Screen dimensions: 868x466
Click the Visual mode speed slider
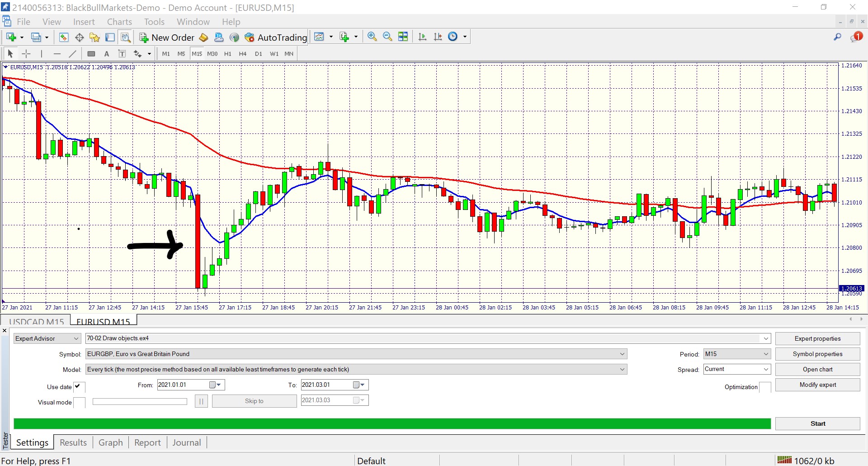tap(140, 402)
